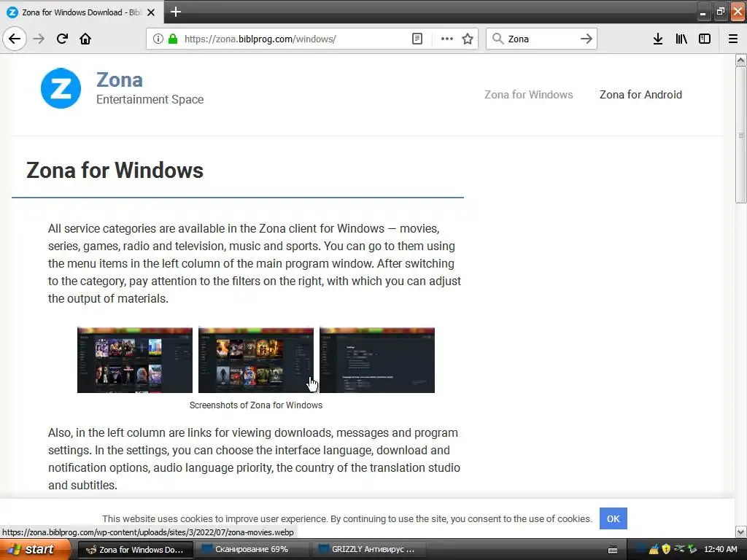This screenshot has width=747, height=560.
Task: Click the magnifier icon in search box
Action: 498,39
